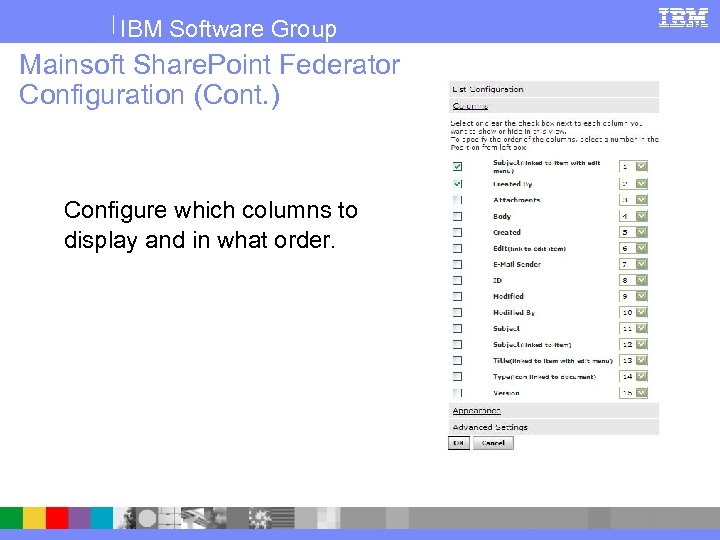Expand the Appearance section
The height and width of the screenshot is (540, 720).
tap(553, 411)
